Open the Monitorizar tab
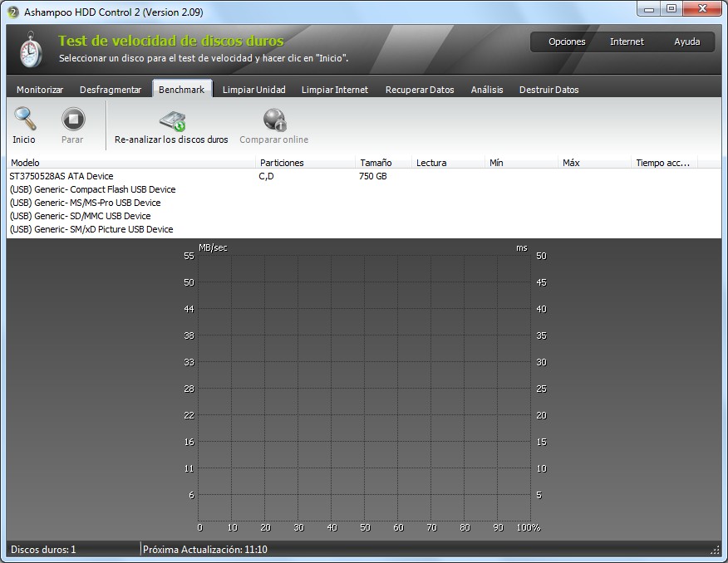Screen dimensions: 728x563 pos(40,90)
